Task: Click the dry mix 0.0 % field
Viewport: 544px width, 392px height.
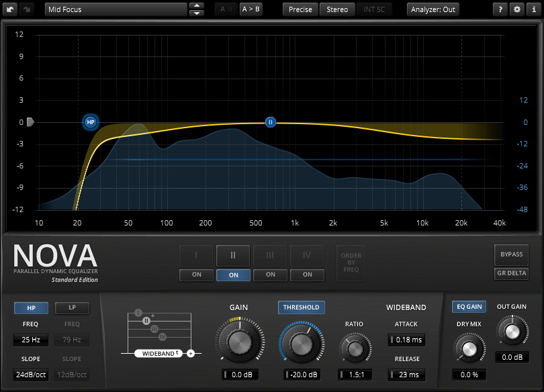Action: 469,375
